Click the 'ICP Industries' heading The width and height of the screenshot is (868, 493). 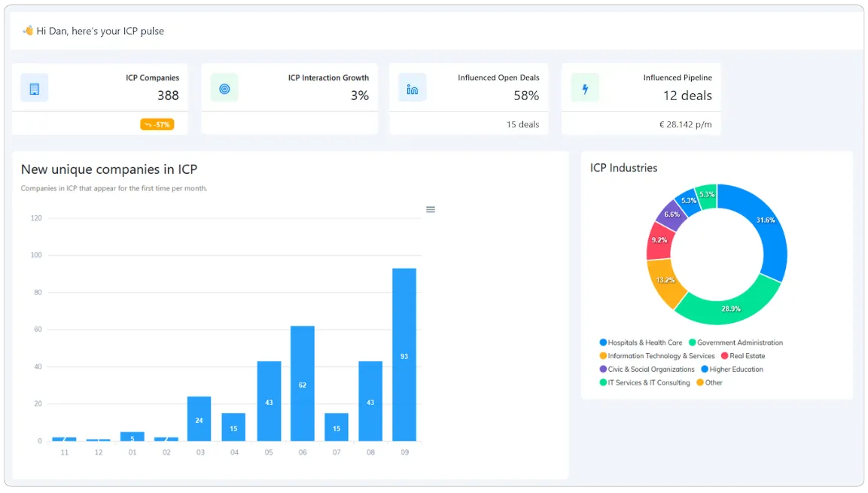[x=623, y=168]
